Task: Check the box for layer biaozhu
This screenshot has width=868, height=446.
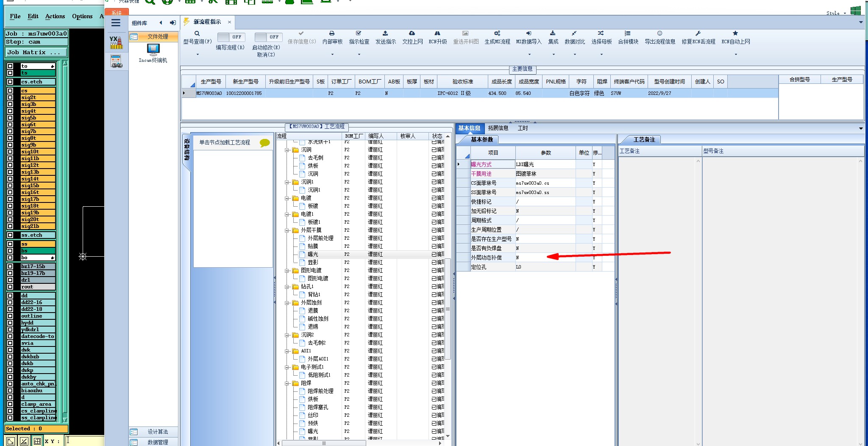Action: pyautogui.click(x=10, y=391)
